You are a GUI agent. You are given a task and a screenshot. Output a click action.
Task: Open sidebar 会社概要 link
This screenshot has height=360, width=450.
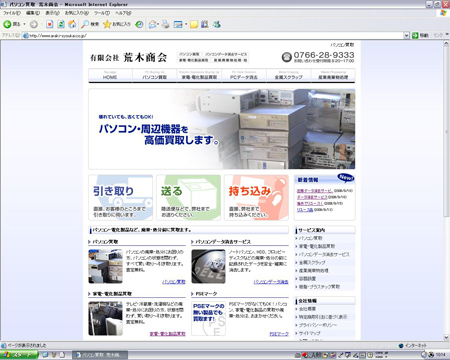point(307,309)
